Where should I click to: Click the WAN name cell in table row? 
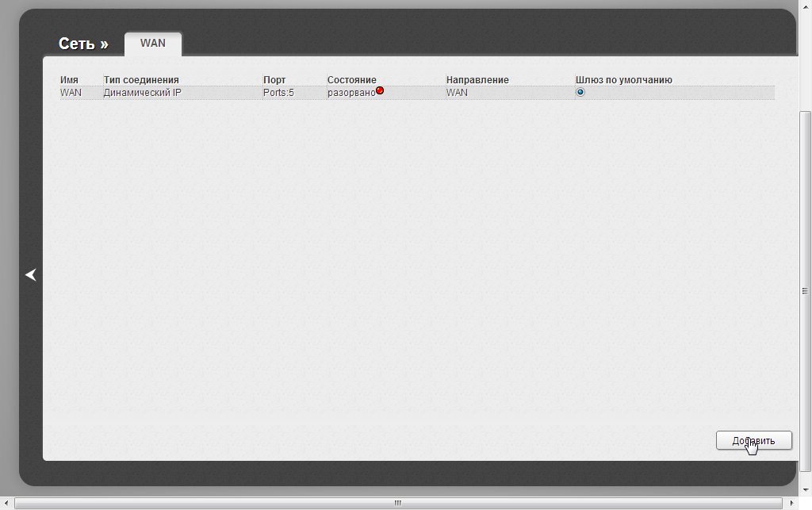tap(71, 93)
